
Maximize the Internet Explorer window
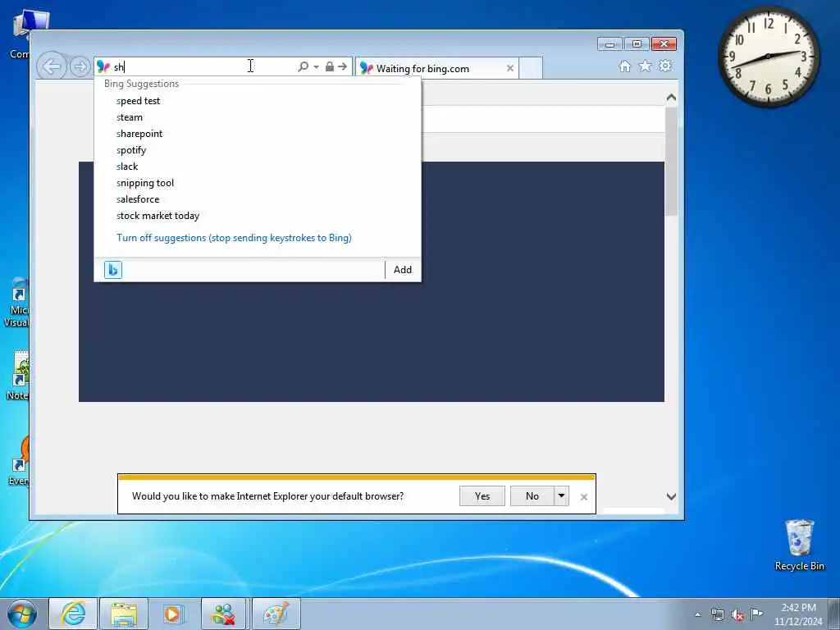[x=637, y=44]
